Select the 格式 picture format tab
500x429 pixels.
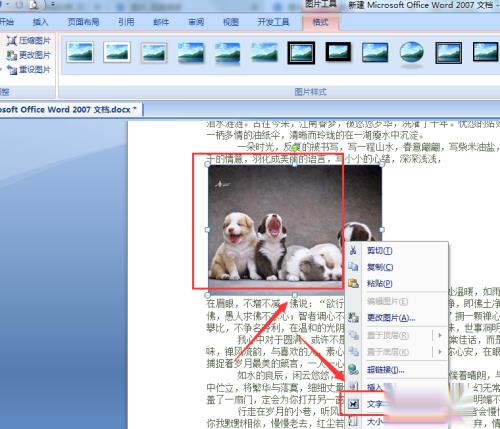click(320, 22)
